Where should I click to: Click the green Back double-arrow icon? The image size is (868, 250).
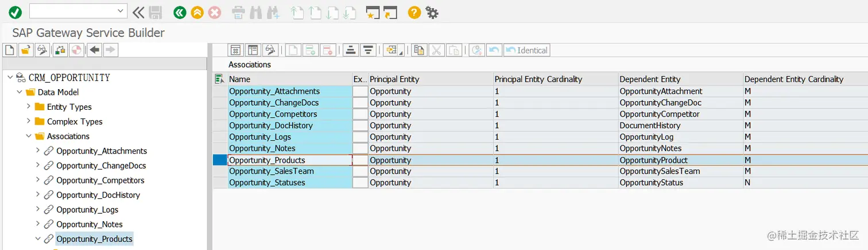[x=180, y=12]
